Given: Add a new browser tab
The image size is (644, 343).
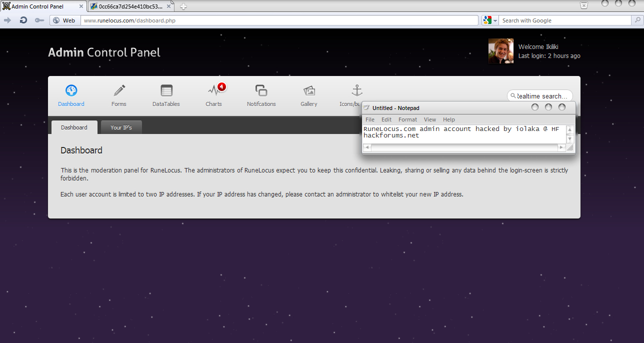Looking at the screenshot, I should (183, 6).
